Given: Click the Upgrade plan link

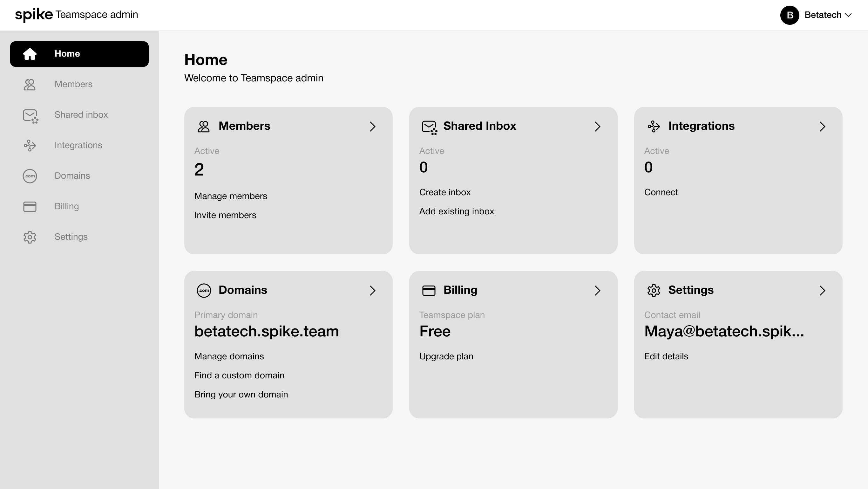Looking at the screenshot, I should coord(446,356).
